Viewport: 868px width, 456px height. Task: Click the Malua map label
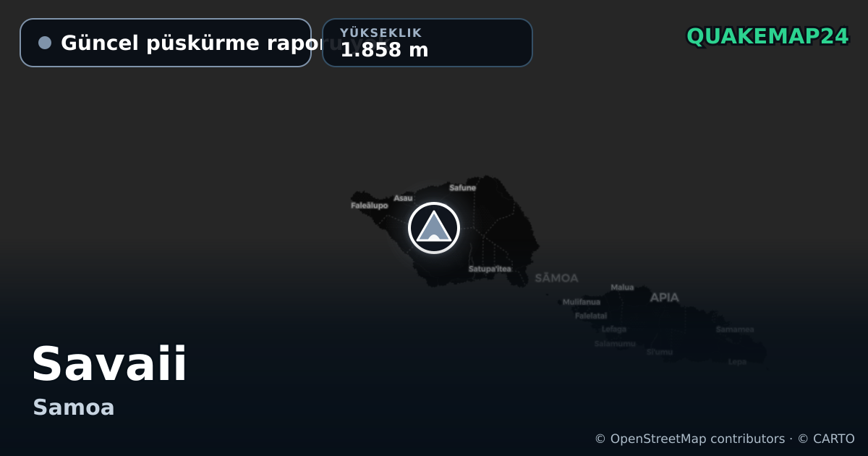622,287
